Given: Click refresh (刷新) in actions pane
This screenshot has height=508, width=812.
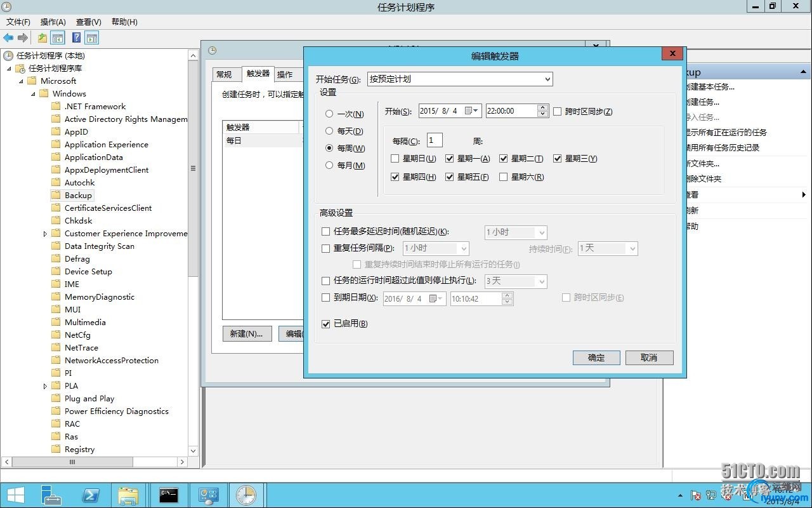Looking at the screenshot, I should click(691, 210).
